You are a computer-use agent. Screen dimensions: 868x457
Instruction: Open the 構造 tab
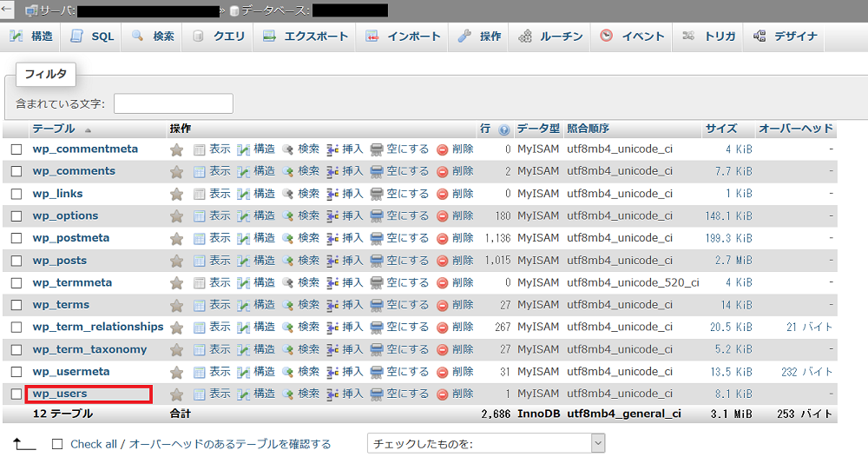tap(31, 36)
